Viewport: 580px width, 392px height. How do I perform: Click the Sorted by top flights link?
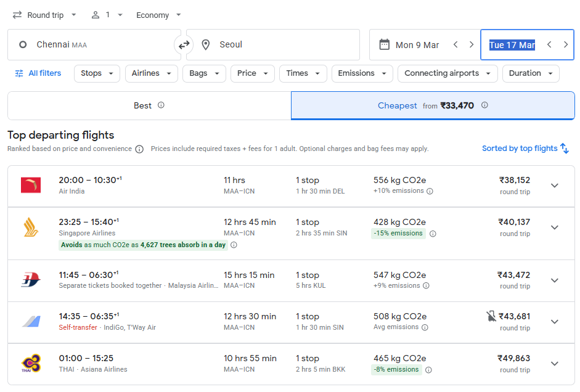pyautogui.click(x=520, y=148)
